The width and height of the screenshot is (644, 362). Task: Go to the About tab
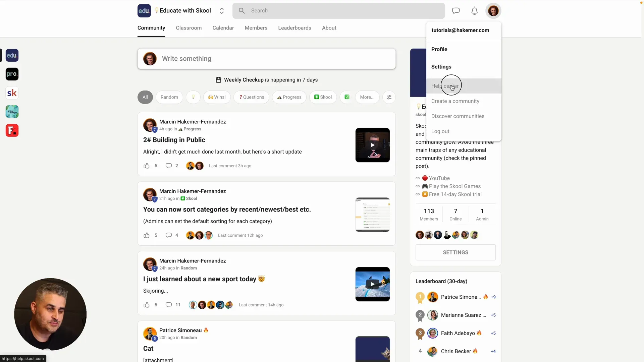329,28
